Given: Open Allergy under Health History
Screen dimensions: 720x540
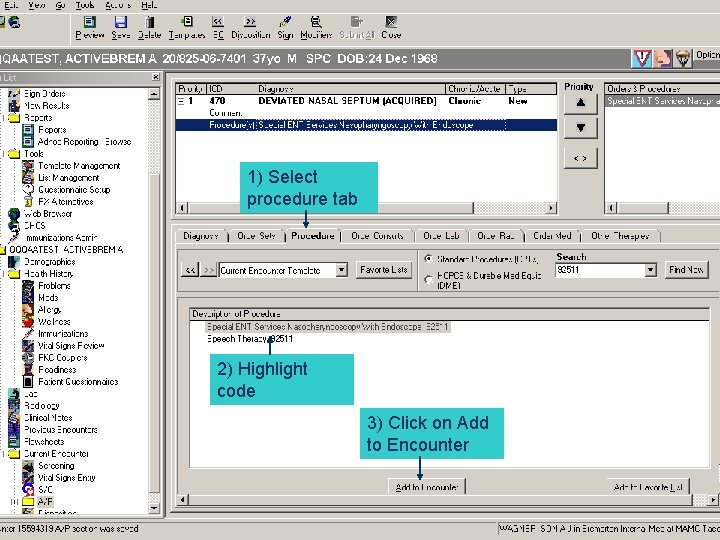Looking at the screenshot, I should pyautogui.click(x=50, y=309).
